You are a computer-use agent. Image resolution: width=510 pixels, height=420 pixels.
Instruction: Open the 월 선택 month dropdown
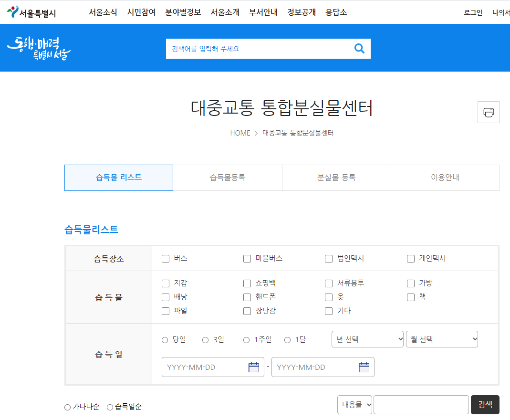(x=442, y=339)
